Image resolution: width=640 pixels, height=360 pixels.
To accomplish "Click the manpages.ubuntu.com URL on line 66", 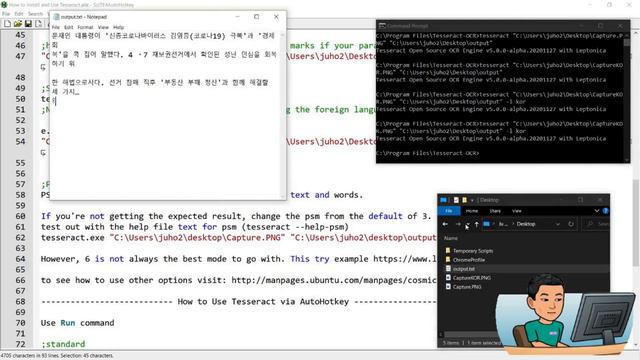I will pos(334,280).
